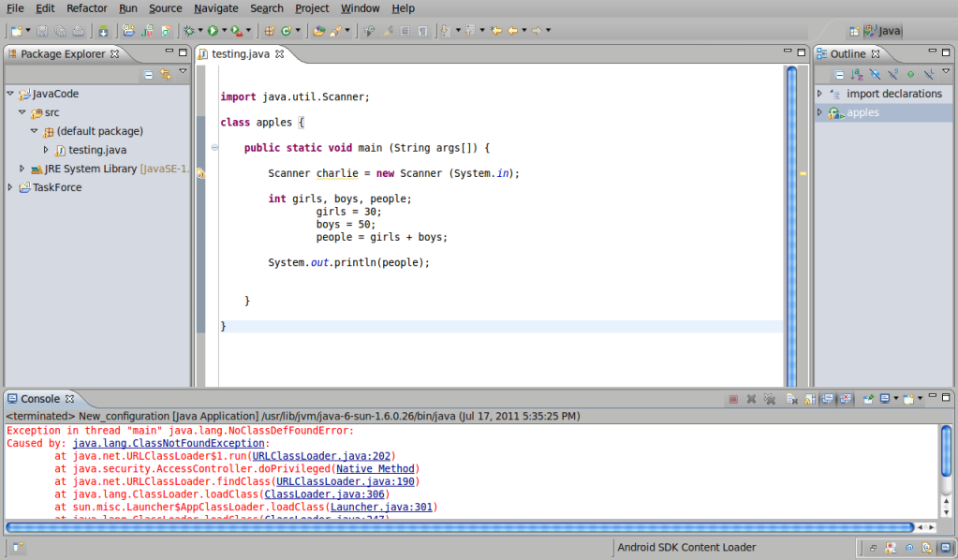Select testing.java in Package Explorer
This screenshot has height=560, width=958.
click(97, 150)
